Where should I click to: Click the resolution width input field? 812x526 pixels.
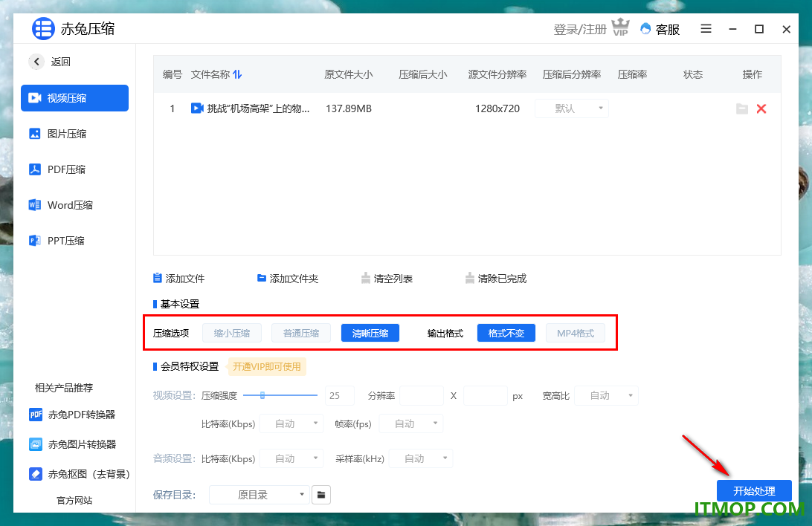422,396
